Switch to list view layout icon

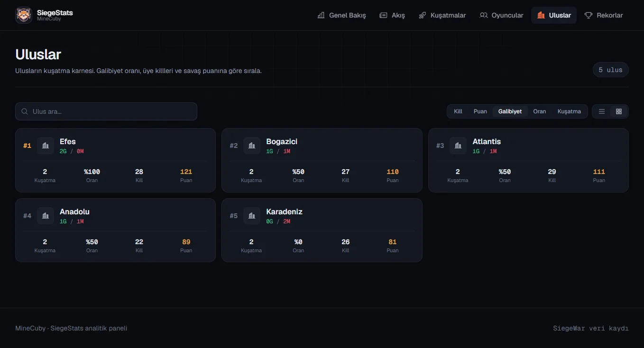(602, 111)
